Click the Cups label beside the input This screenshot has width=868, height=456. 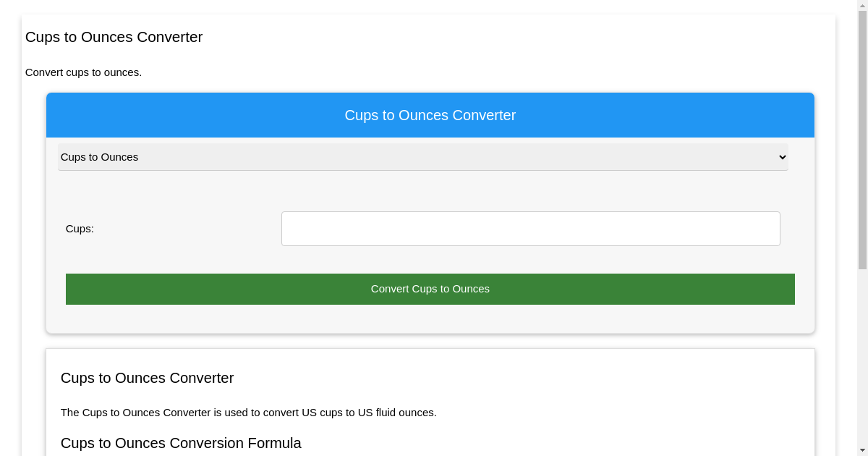(80, 228)
